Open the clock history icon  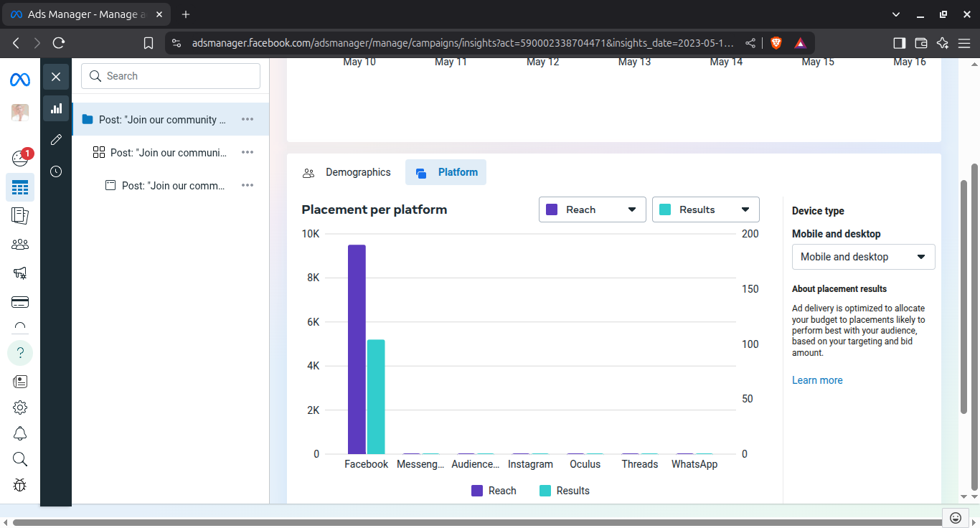click(56, 171)
